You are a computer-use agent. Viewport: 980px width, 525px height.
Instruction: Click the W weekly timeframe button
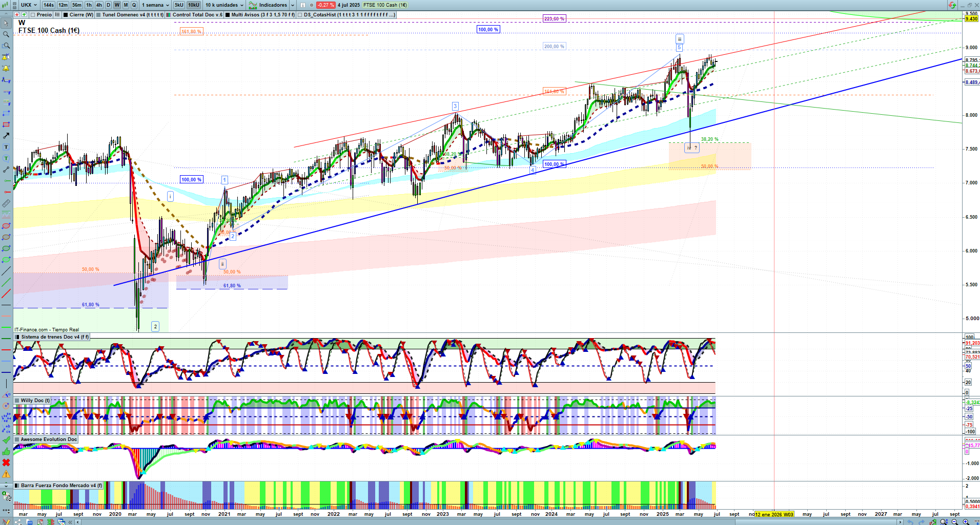[x=117, y=5]
